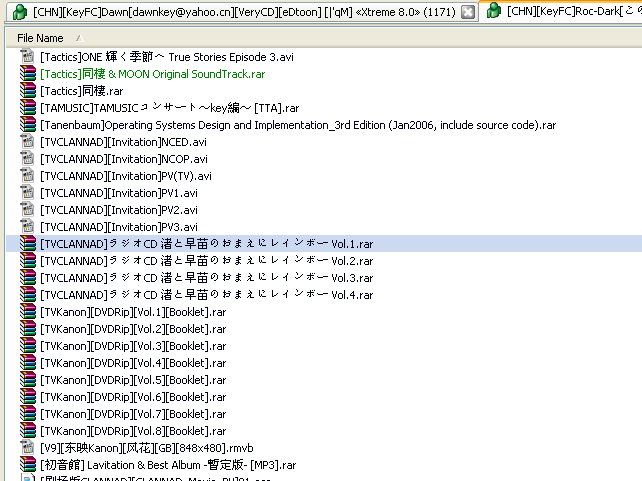Click archive icon of [Tactics]同棲.rar
The width and height of the screenshot is (642, 481).
[x=27, y=90]
